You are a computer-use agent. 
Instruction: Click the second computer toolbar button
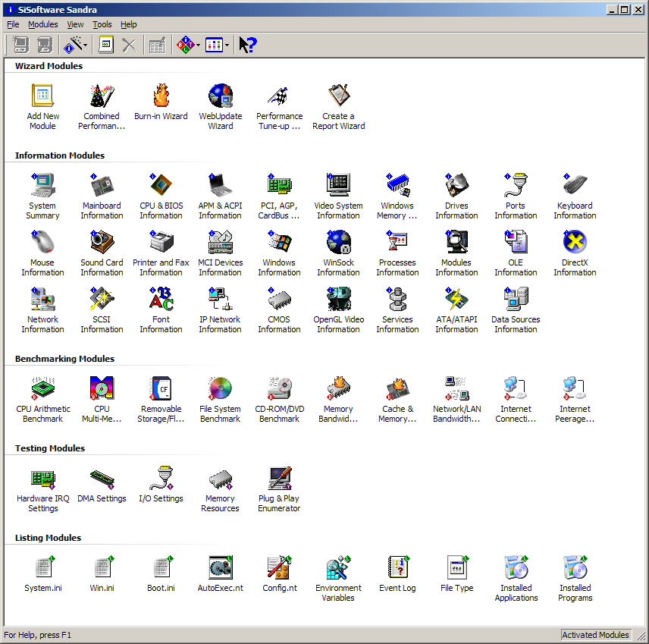pos(45,45)
